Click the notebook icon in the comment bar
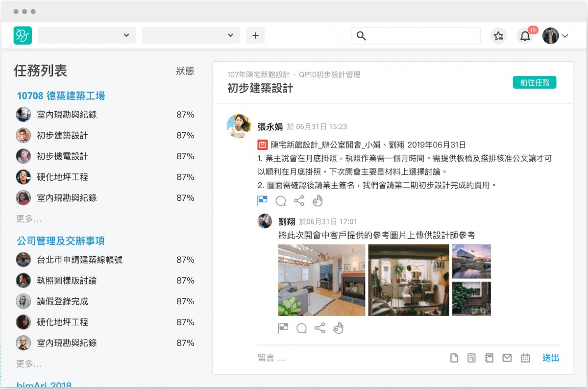 tap(489, 358)
